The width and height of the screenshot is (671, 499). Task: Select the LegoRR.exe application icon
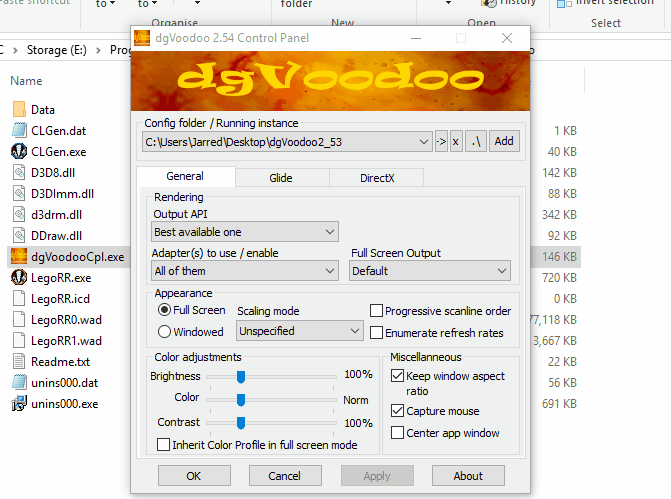[19, 277]
